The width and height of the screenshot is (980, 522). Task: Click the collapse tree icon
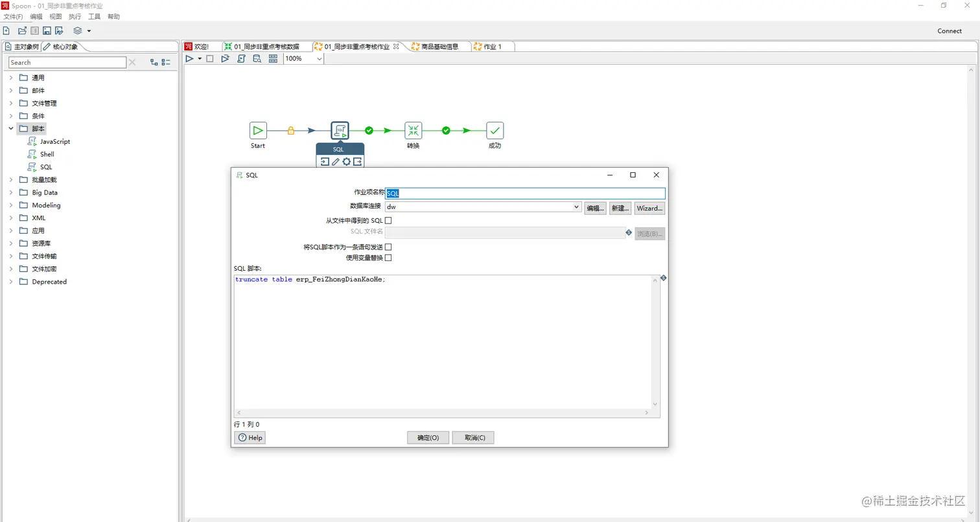pyautogui.click(x=166, y=62)
